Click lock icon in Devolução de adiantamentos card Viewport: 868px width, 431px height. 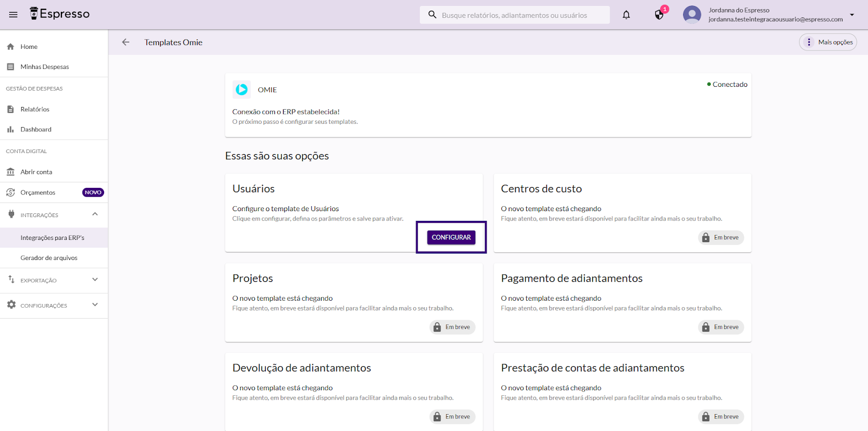coord(437,416)
